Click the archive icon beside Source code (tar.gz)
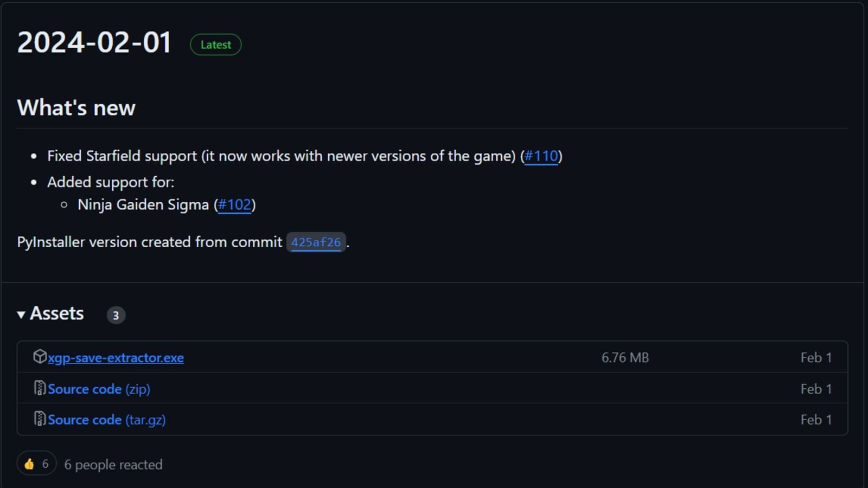The image size is (868, 488). coord(40,419)
